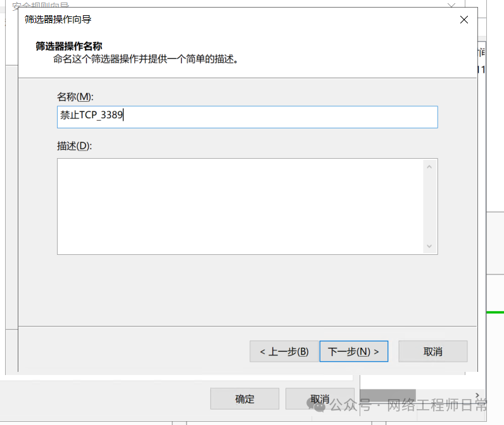Image resolution: width=504 pixels, height=425 pixels.
Task: Click the scroll up arrow in 描述 box
Action: [429, 167]
